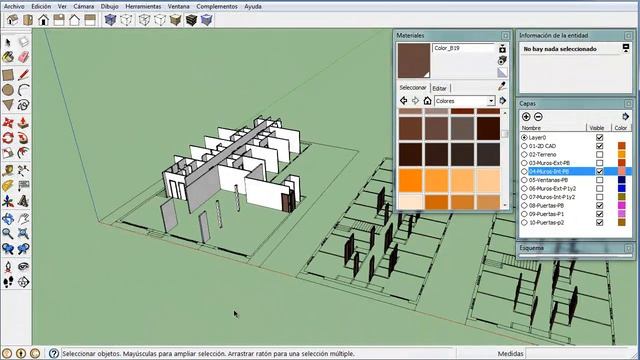The image size is (640, 360).
Task: Switch to the Editar tab
Action: click(440, 88)
